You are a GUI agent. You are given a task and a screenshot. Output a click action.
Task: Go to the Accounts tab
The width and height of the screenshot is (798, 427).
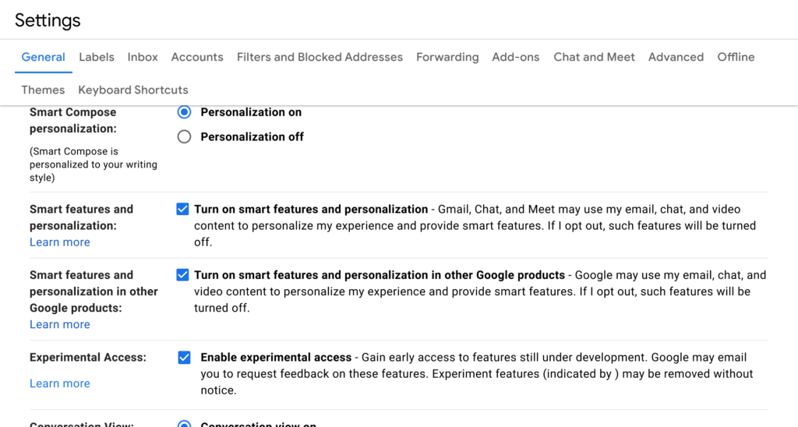(197, 57)
